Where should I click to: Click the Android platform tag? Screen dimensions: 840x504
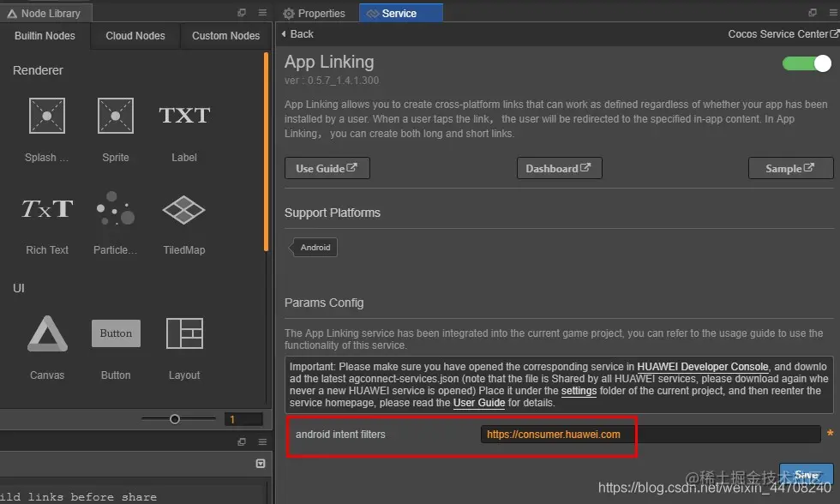tap(315, 248)
